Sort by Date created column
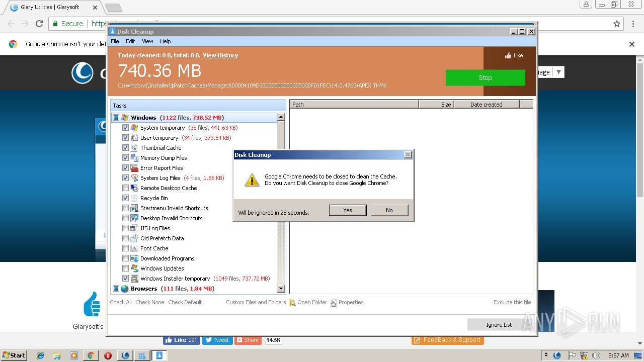 pos(487,104)
